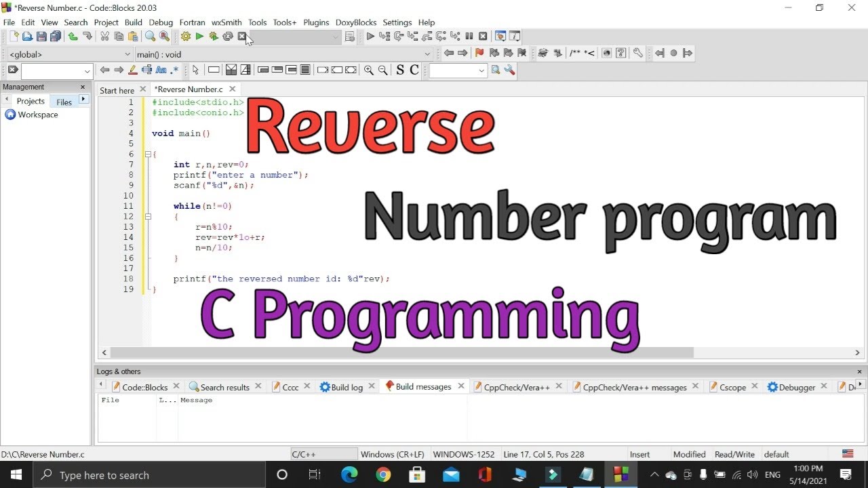Click the large S source toggle icon
This screenshot has height=488, width=868.
coord(399,70)
